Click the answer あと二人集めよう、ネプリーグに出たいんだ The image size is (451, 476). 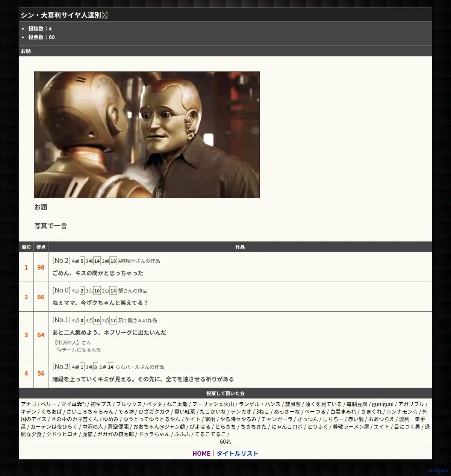coord(109,333)
